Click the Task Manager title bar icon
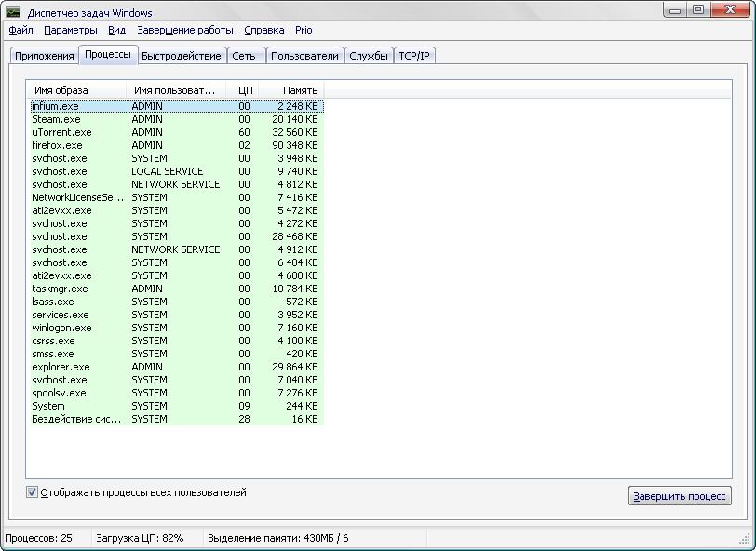756x551 pixels. click(13, 12)
